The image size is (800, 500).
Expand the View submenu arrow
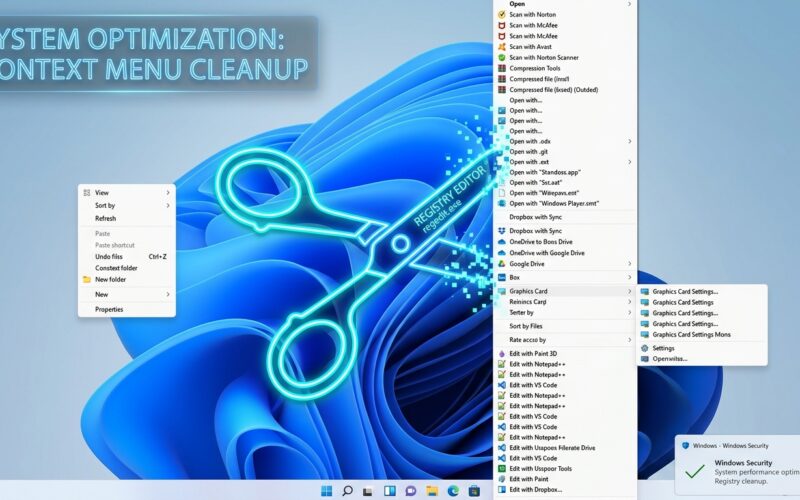click(x=167, y=192)
